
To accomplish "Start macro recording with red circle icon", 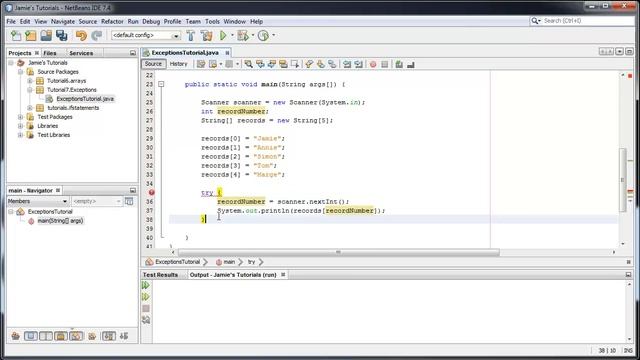I will click(x=373, y=64).
